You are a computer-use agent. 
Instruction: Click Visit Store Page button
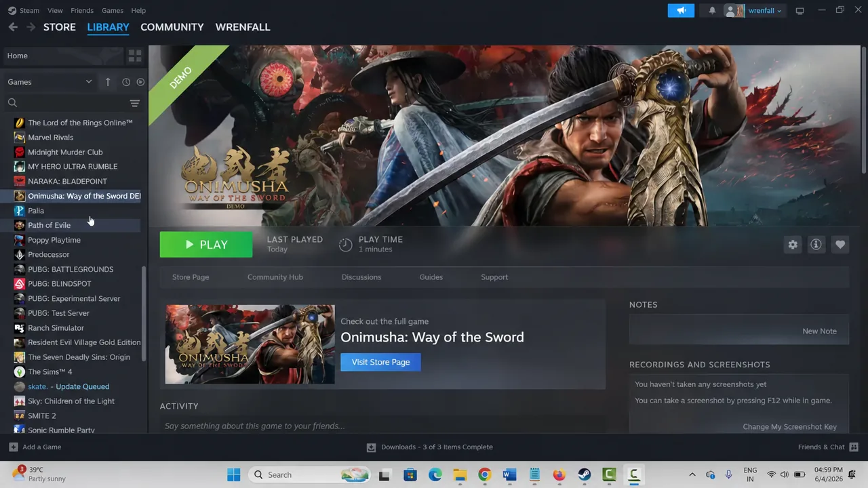[380, 362]
